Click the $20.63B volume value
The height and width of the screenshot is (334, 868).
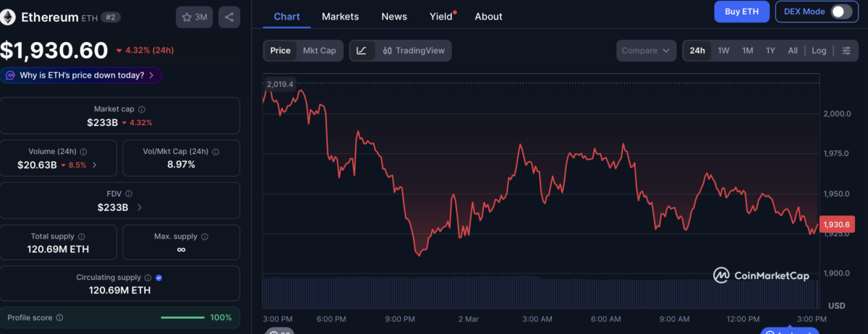38,165
